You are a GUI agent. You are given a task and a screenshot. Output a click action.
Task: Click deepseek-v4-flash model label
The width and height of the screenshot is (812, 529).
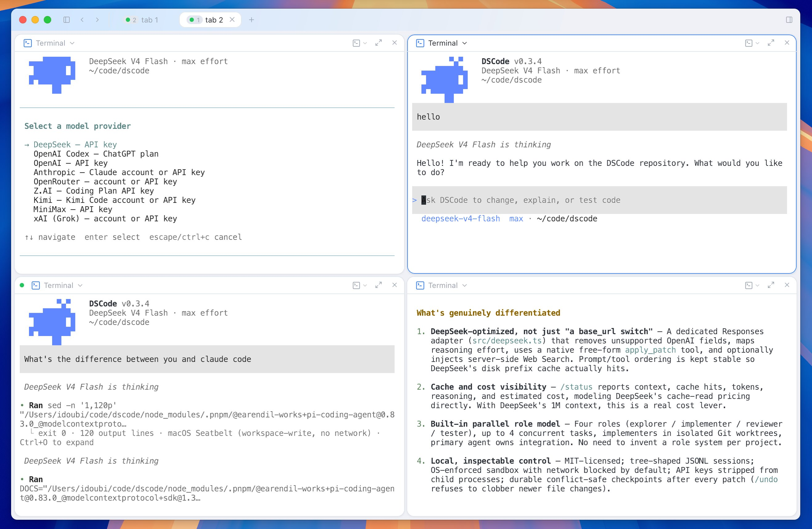[x=461, y=219]
